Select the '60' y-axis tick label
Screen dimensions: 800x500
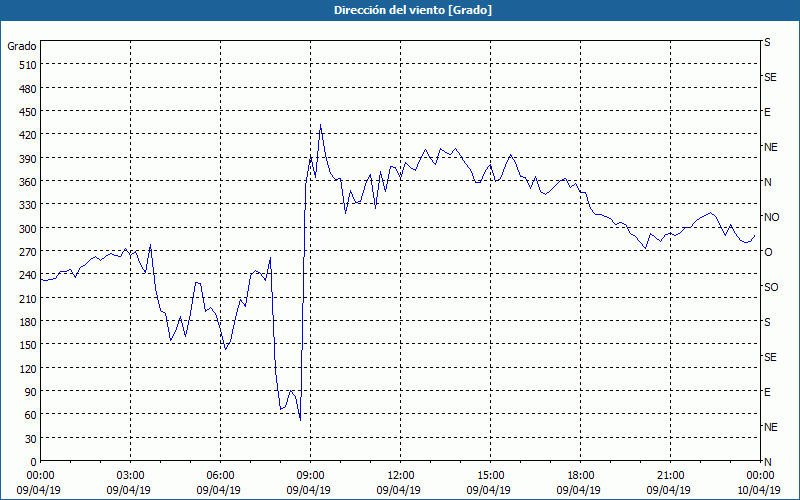(31, 415)
